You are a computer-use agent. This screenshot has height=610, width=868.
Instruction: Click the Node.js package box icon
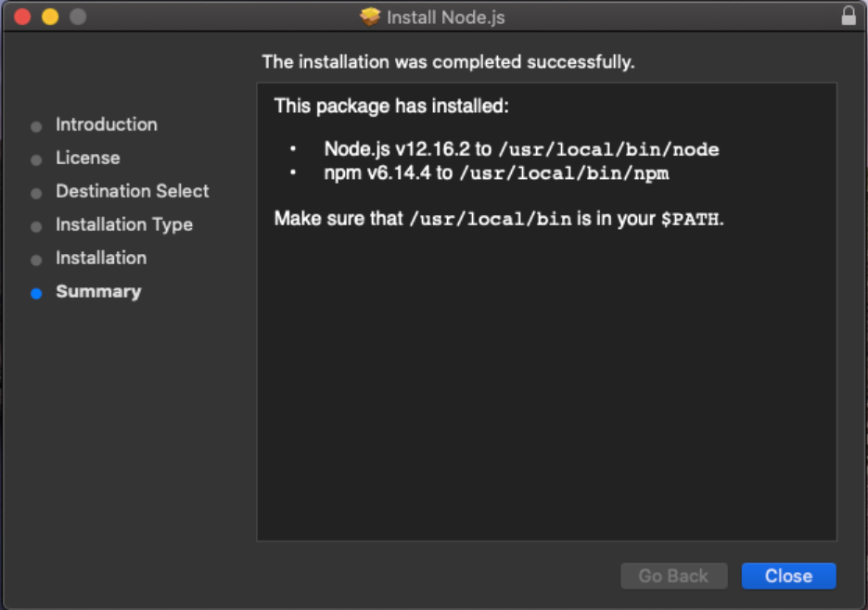(x=370, y=17)
